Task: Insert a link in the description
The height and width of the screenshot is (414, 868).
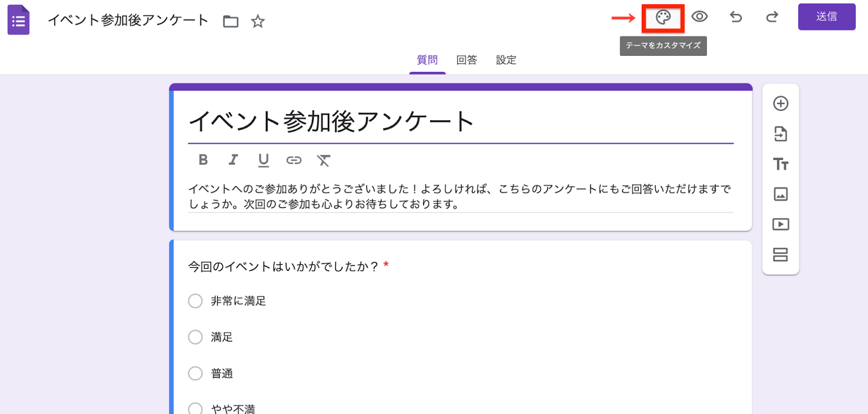Action: (294, 160)
